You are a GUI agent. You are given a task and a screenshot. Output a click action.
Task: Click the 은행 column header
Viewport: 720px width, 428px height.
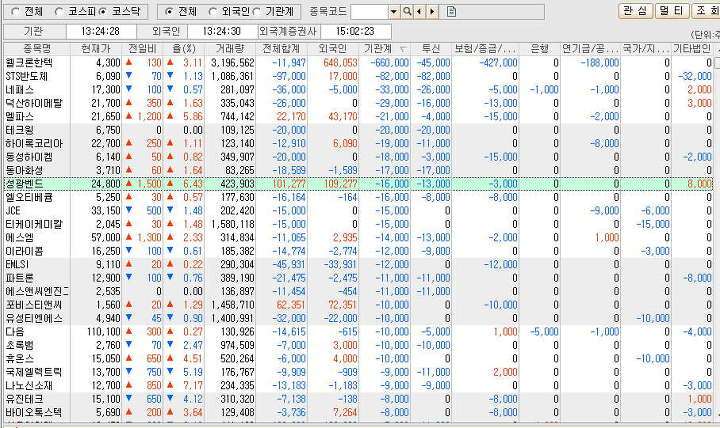tap(539, 48)
